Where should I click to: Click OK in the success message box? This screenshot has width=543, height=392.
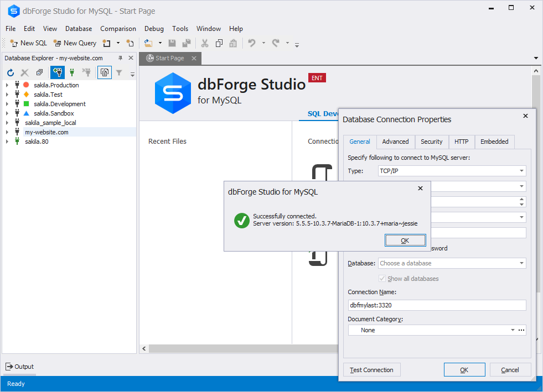pos(405,241)
